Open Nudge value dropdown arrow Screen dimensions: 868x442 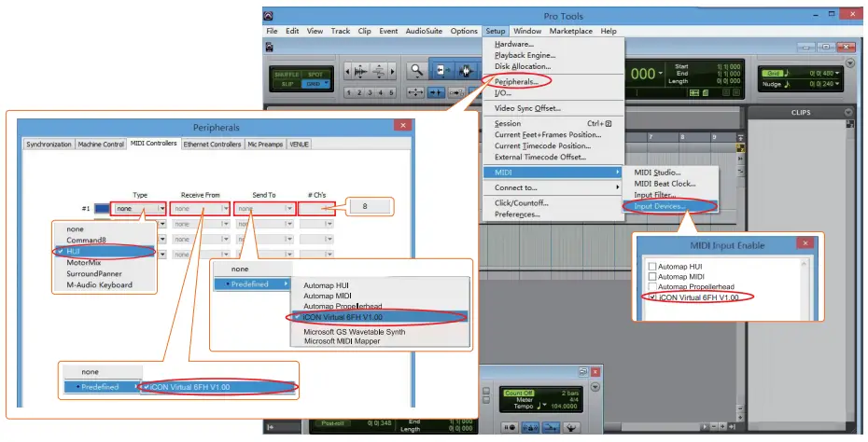coord(837,84)
